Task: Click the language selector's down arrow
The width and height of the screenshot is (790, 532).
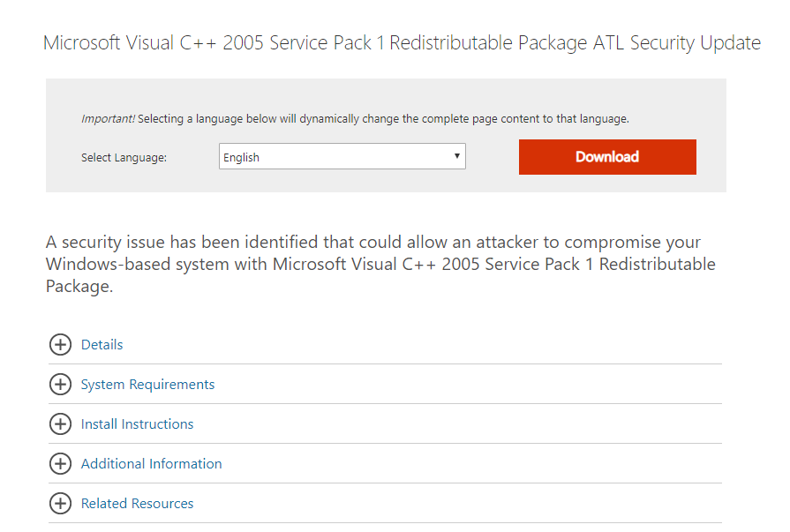Action: (x=456, y=155)
